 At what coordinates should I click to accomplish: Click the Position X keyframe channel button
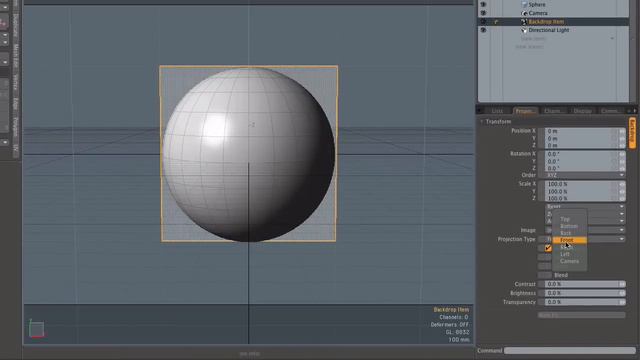coord(541,131)
